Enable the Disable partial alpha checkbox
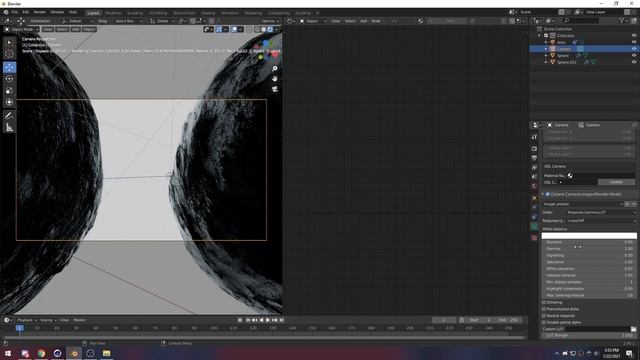 pos(544,322)
